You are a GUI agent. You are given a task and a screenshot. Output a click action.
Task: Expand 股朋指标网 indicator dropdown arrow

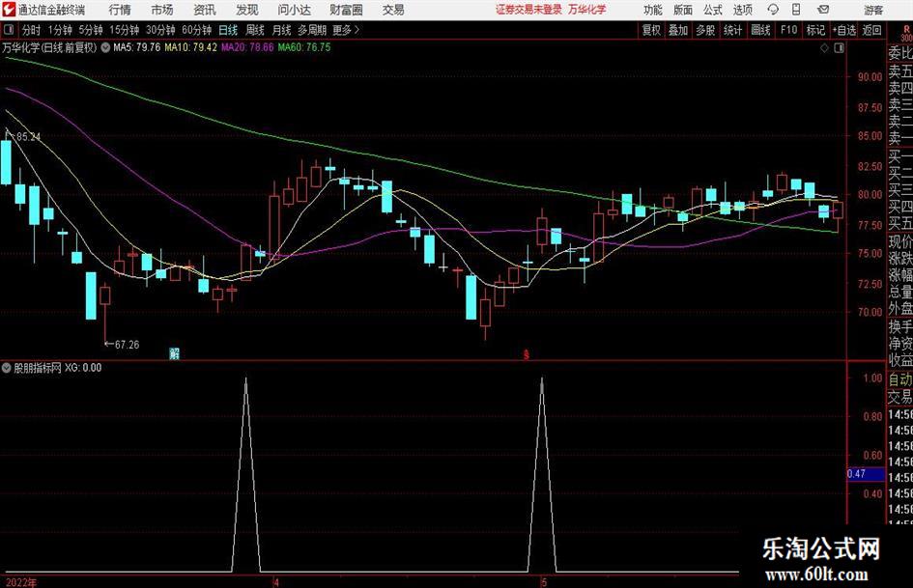coord(7,368)
